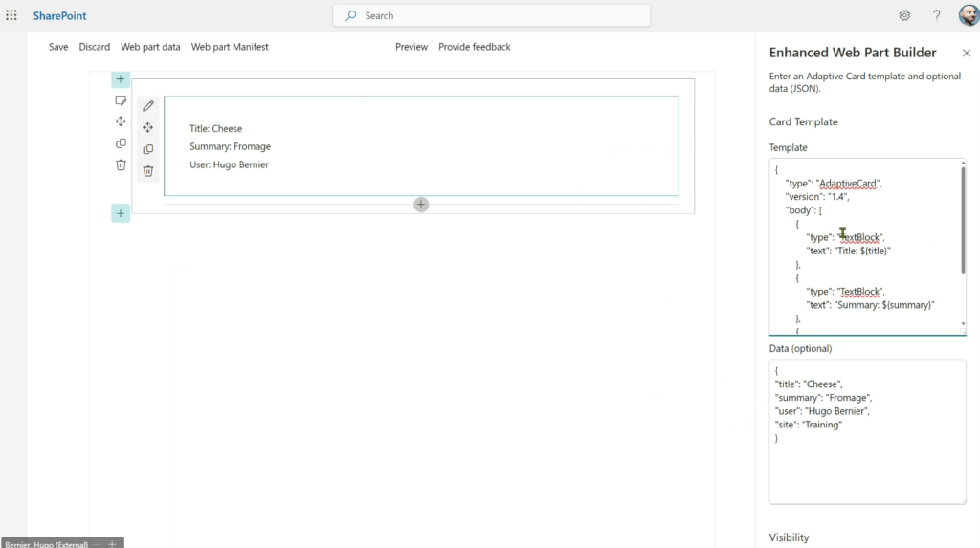Add a new section above with the plus button
The image size is (980, 548).
(x=121, y=79)
